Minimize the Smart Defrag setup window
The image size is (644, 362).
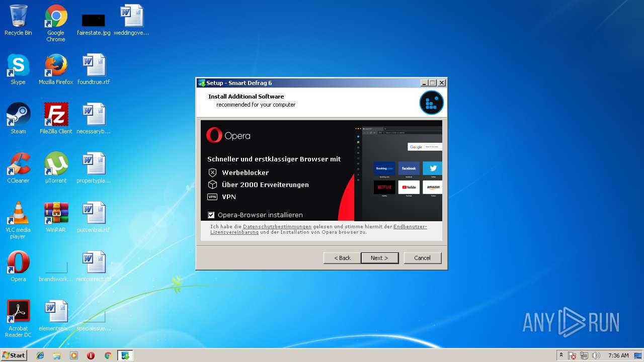click(424, 83)
